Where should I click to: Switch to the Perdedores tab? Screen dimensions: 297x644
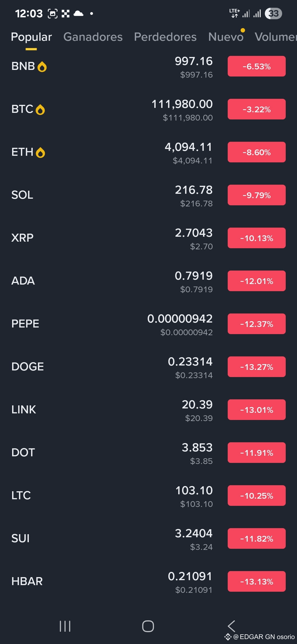pyautogui.click(x=165, y=37)
